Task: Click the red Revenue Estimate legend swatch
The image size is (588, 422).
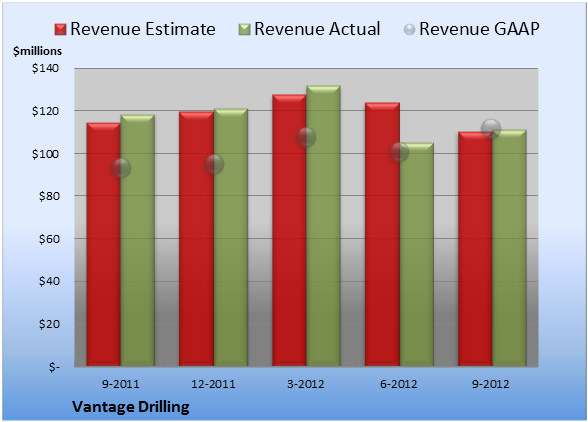Action: coord(60,30)
